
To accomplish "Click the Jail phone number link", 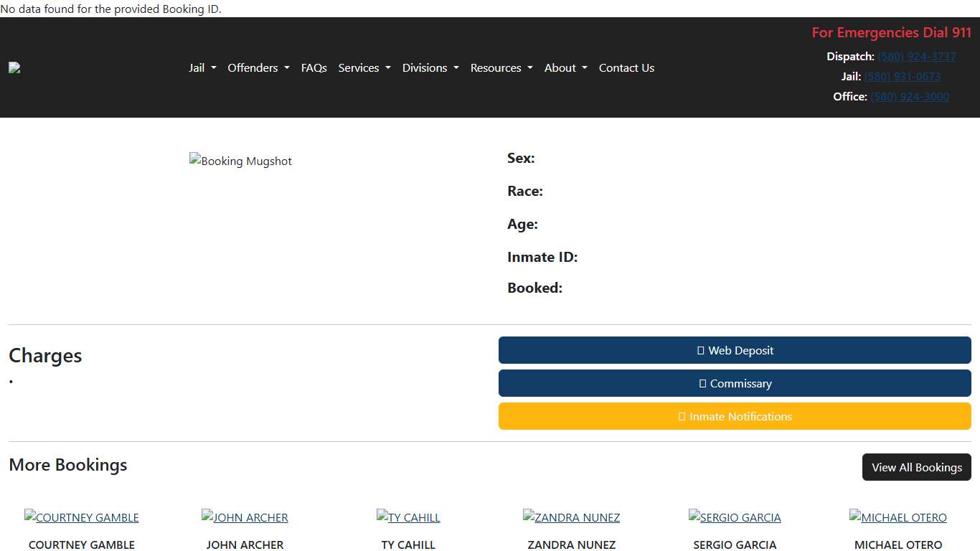I will [902, 76].
